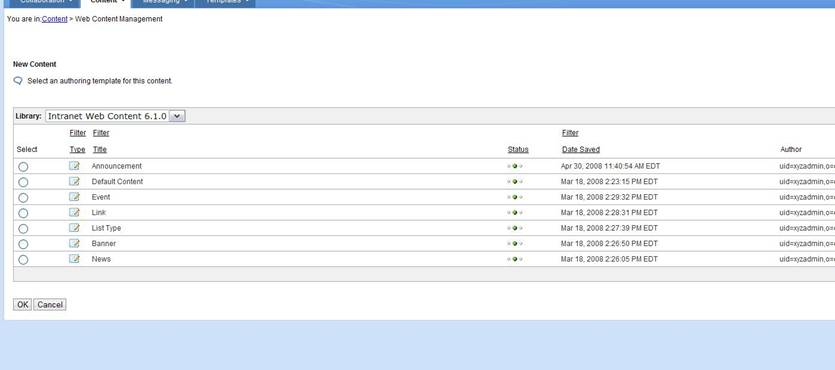Image resolution: width=835 pixels, height=370 pixels.
Task: Confirm selection with the OK button
Action: click(22, 305)
